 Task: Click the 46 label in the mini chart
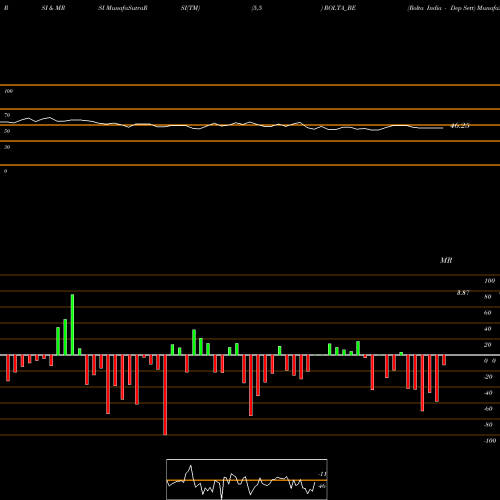pyautogui.click(x=322, y=486)
